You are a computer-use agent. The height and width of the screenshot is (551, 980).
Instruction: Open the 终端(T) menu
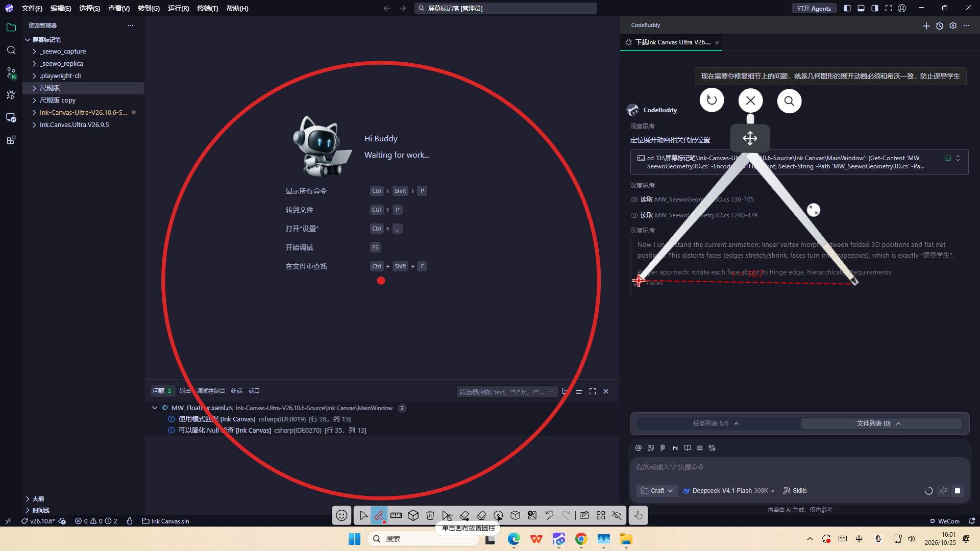(208, 8)
